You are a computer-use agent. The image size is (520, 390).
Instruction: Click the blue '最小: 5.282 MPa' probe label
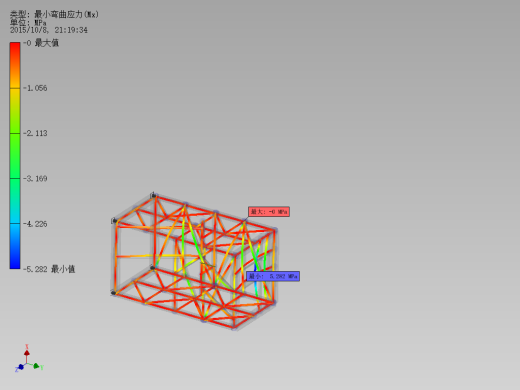coord(273,276)
